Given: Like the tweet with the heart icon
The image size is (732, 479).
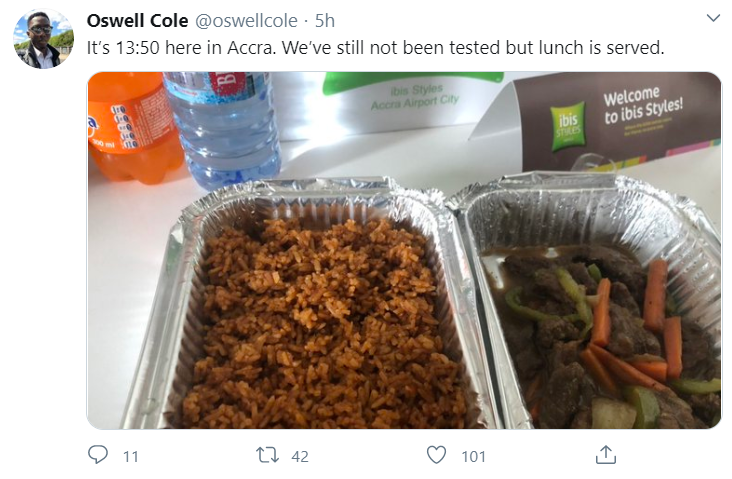Looking at the screenshot, I should (x=436, y=455).
